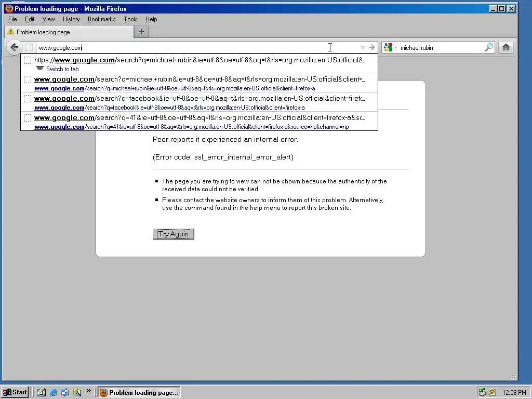Image resolution: width=532 pixels, height=399 pixels.
Task: Open the File menu
Action: tap(12, 19)
